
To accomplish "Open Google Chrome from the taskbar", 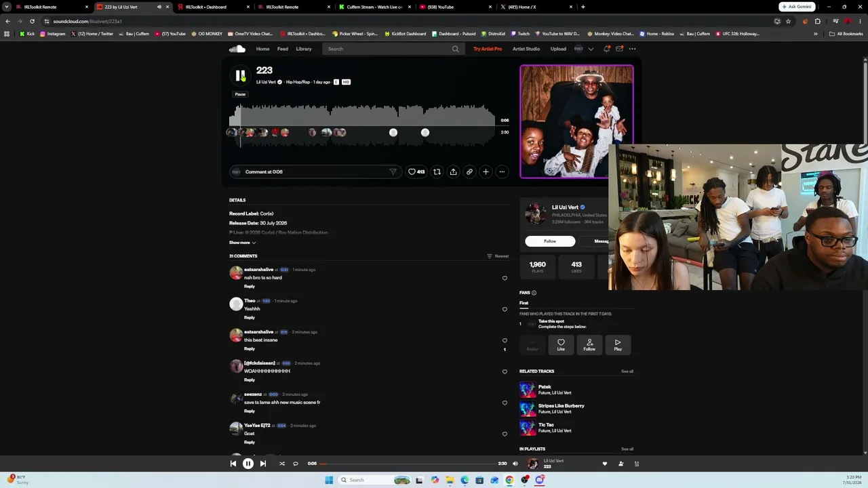I will point(509,480).
